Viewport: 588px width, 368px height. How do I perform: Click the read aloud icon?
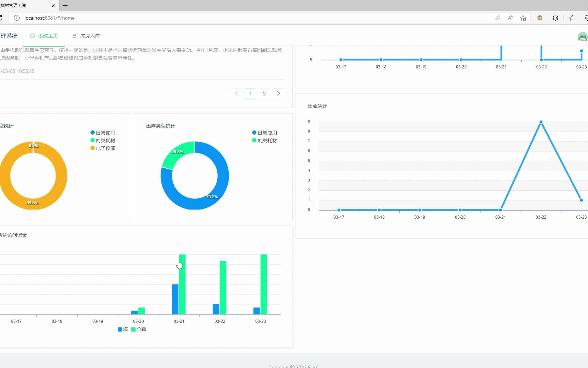click(x=510, y=18)
